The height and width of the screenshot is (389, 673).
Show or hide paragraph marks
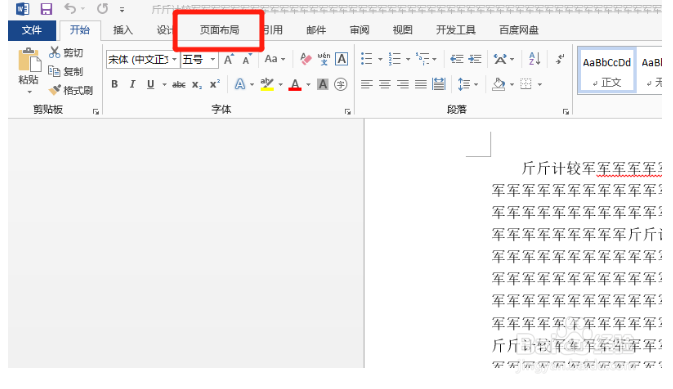tap(560, 59)
